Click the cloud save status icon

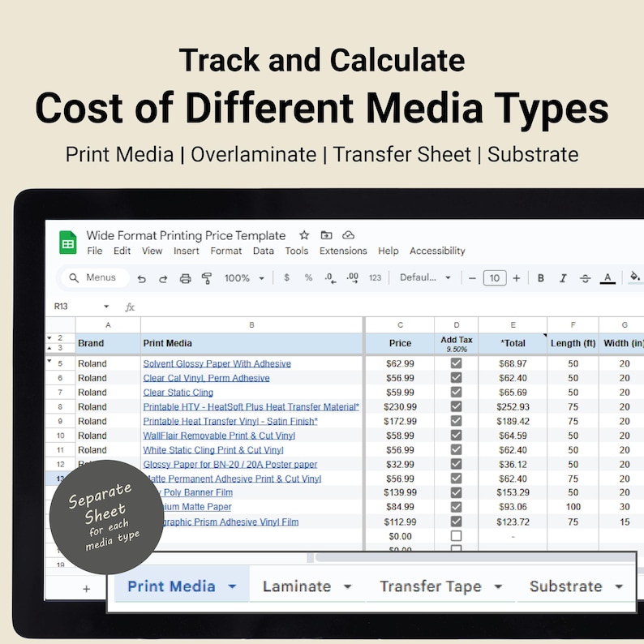coord(348,235)
